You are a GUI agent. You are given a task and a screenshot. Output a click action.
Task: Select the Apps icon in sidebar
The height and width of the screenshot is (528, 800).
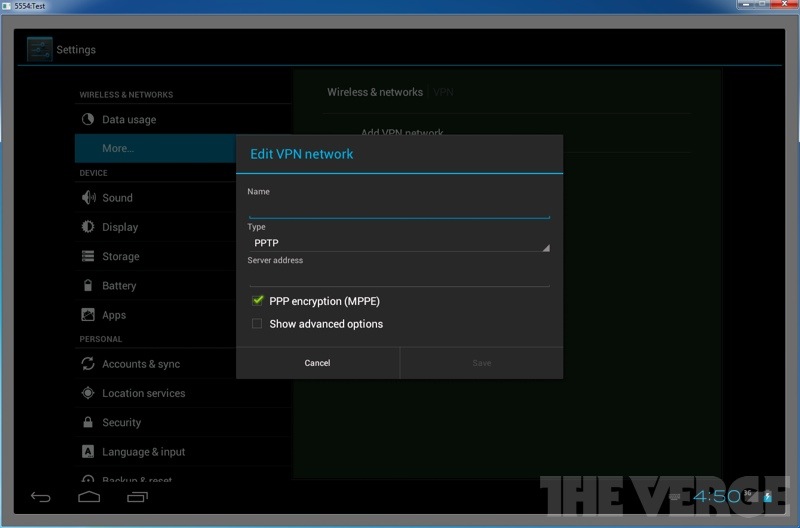(x=88, y=315)
